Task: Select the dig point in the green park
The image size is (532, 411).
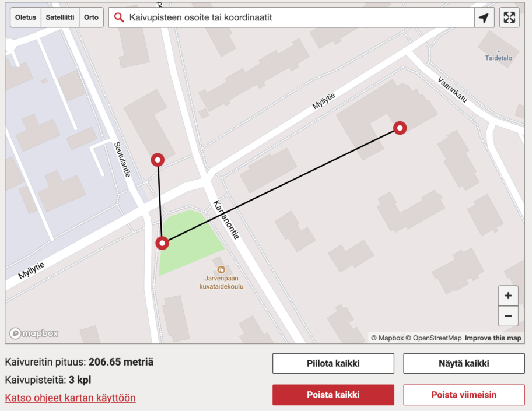Action: [x=162, y=243]
